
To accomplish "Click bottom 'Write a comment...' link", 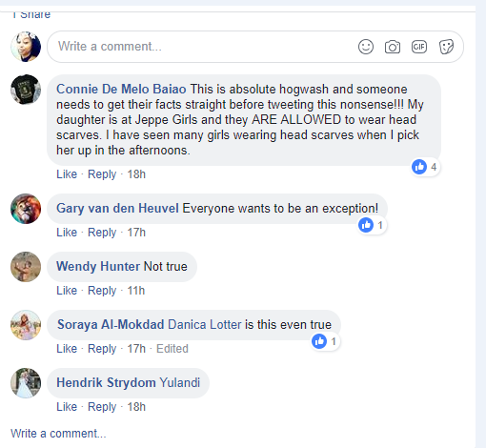I will 58,434.
